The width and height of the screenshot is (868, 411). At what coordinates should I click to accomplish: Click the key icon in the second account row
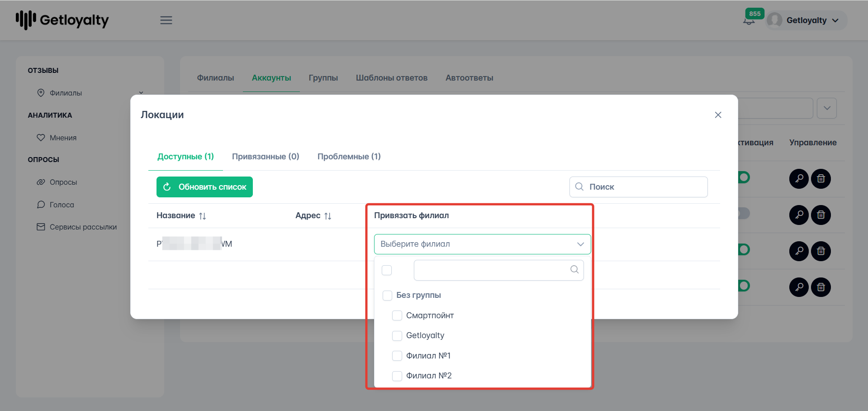(799, 215)
